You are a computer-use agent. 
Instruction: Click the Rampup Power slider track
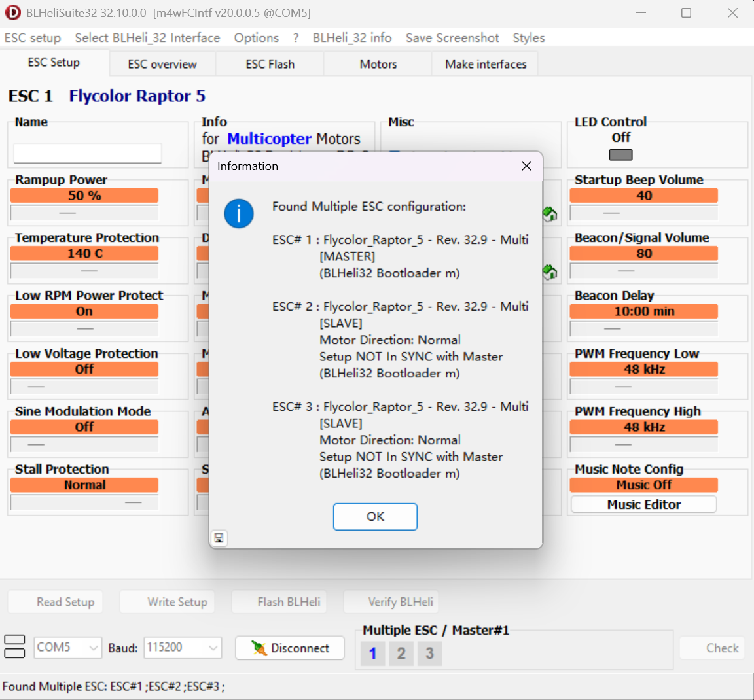84,213
